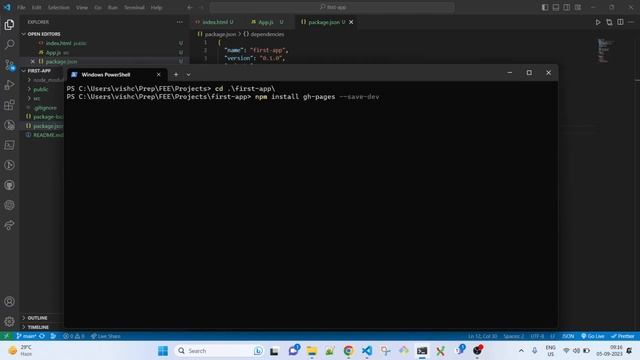Screen dimensions: 640x360
Task: Open the Run and Debug view
Action: click(x=9, y=84)
